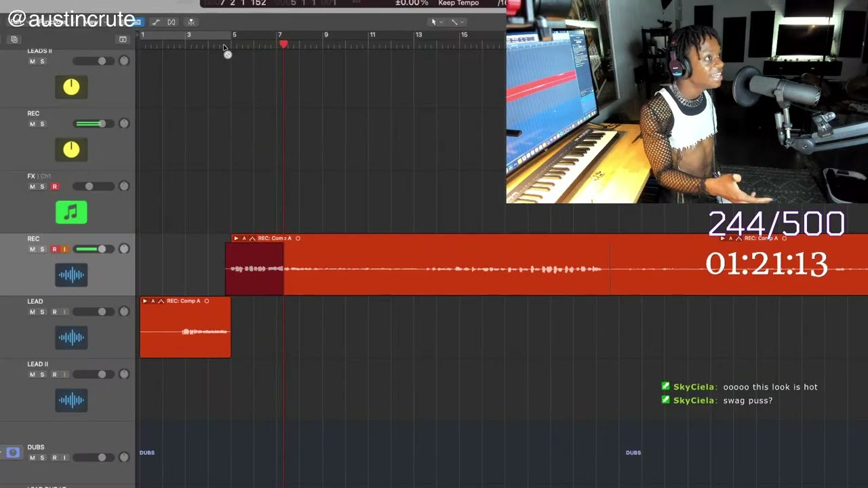Toggle the Show Automation toolbar button
The width and height of the screenshot is (868, 488).
(x=156, y=22)
